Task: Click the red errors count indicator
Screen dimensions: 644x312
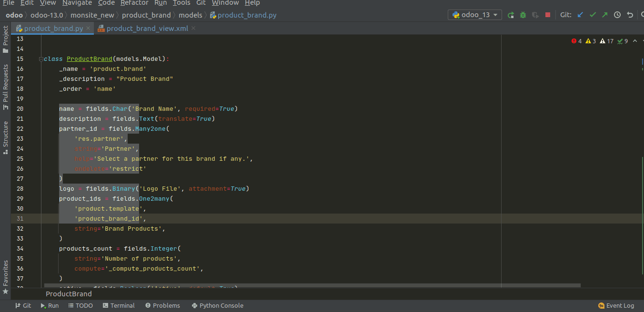Action: coord(576,41)
